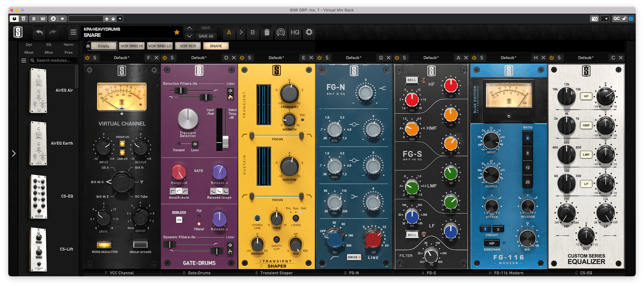This screenshot has height=286, width=644.
Task: Select previous preset with up chevron
Action: point(189,28)
